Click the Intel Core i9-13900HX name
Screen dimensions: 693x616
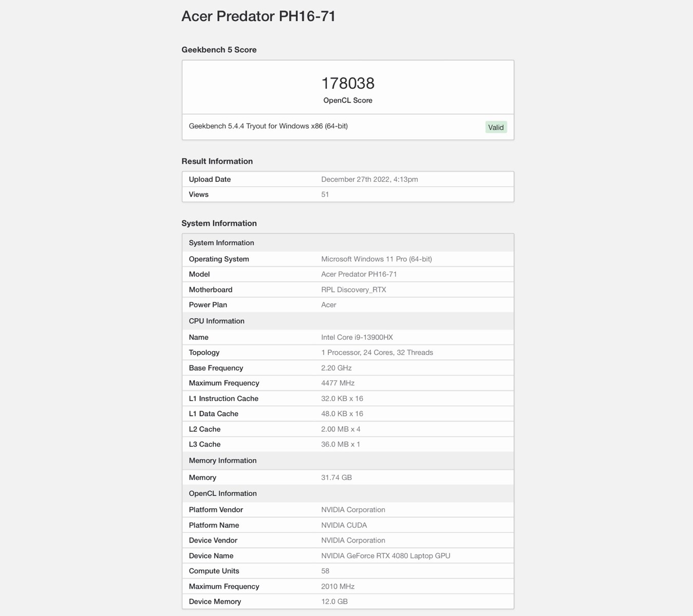pos(357,337)
